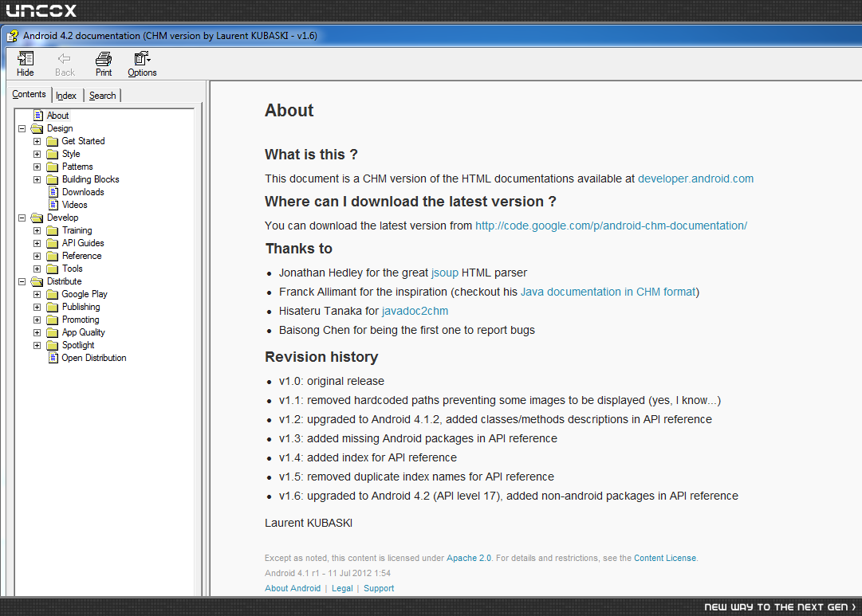Click the Support footer link

[379, 588]
